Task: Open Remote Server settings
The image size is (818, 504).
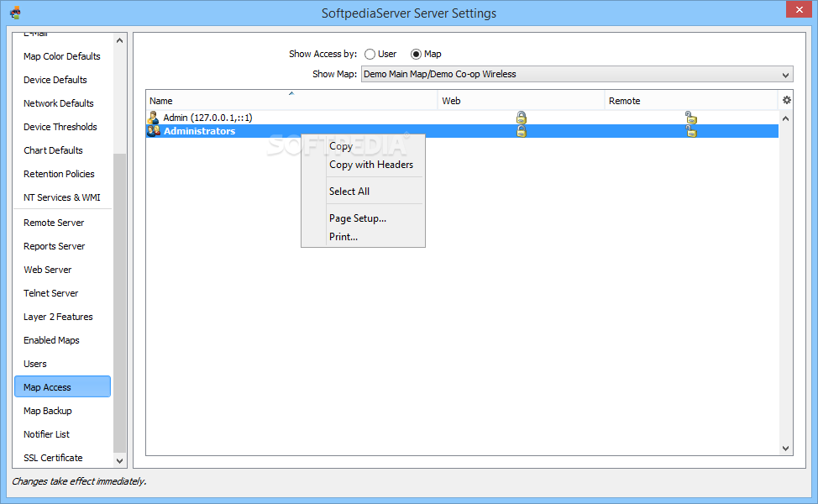Action: click(62, 223)
